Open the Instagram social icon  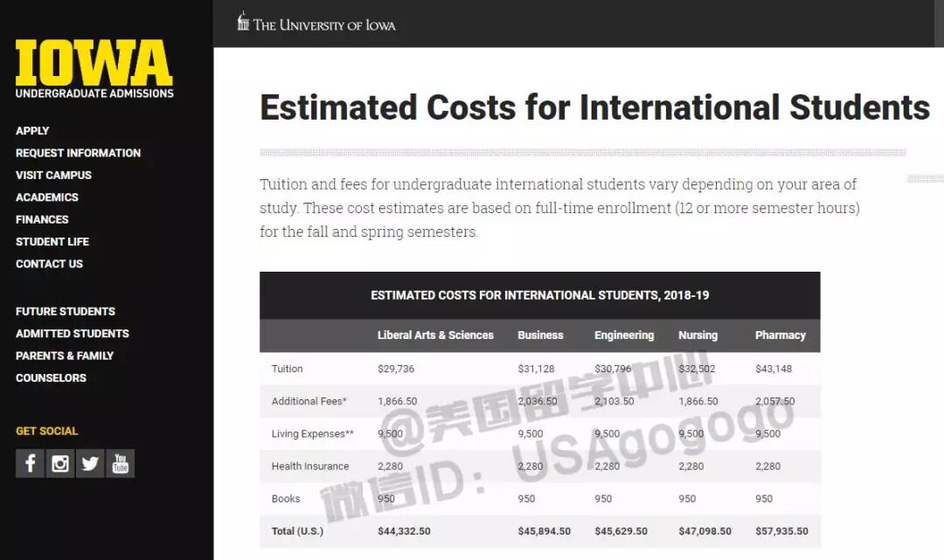click(x=60, y=463)
